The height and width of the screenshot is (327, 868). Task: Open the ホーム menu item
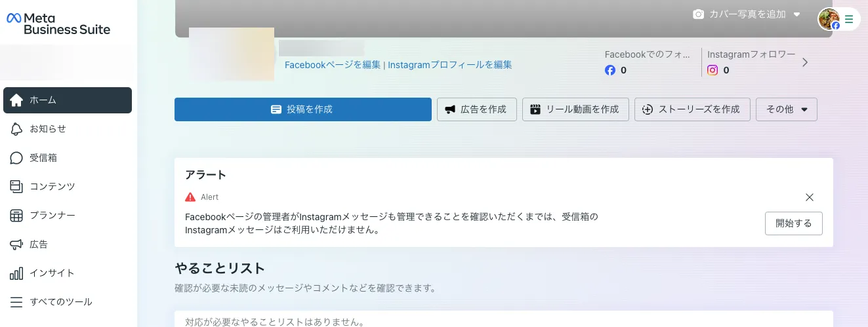68,100
